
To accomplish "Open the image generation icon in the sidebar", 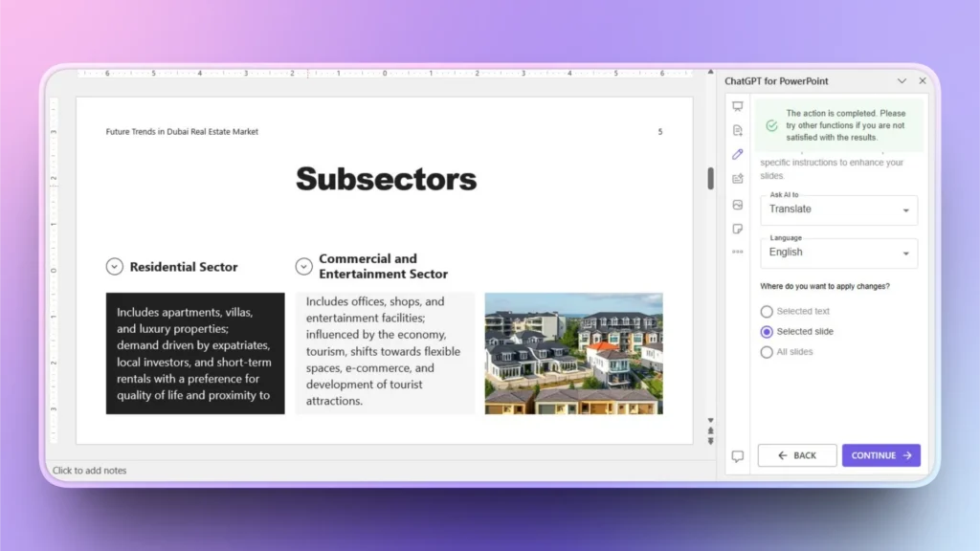I will [737, 204].
